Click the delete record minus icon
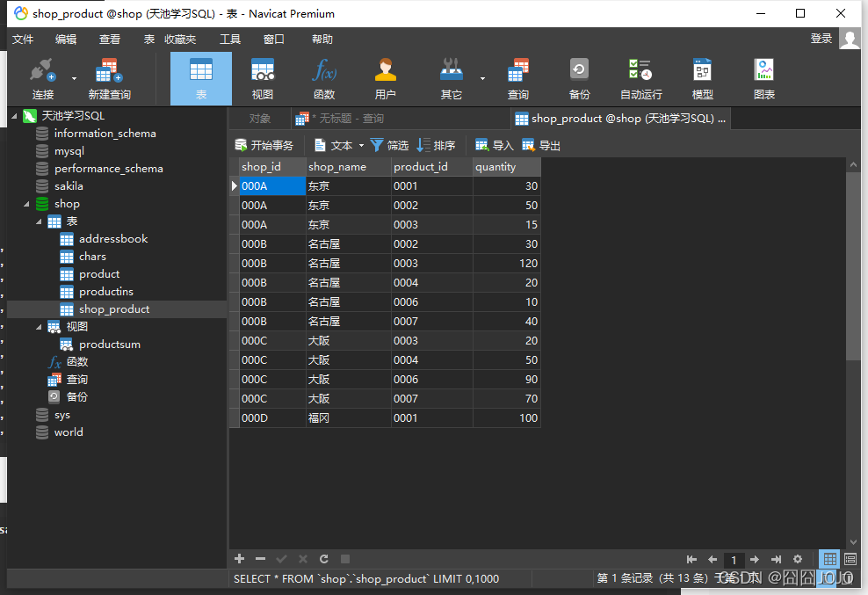This screenshot has width=868, height=595. tap(261, 558)
